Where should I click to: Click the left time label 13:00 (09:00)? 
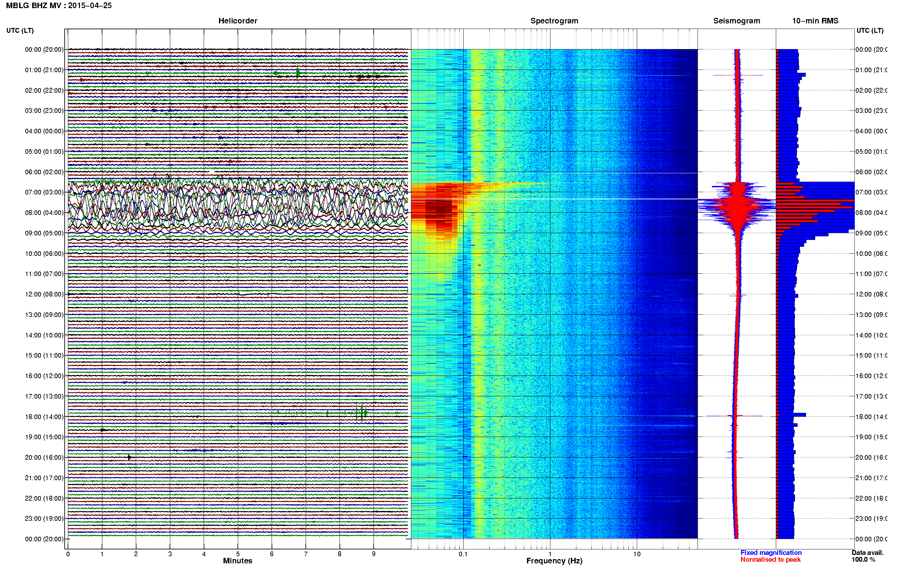pyautogui.click(x=44, y=315)
